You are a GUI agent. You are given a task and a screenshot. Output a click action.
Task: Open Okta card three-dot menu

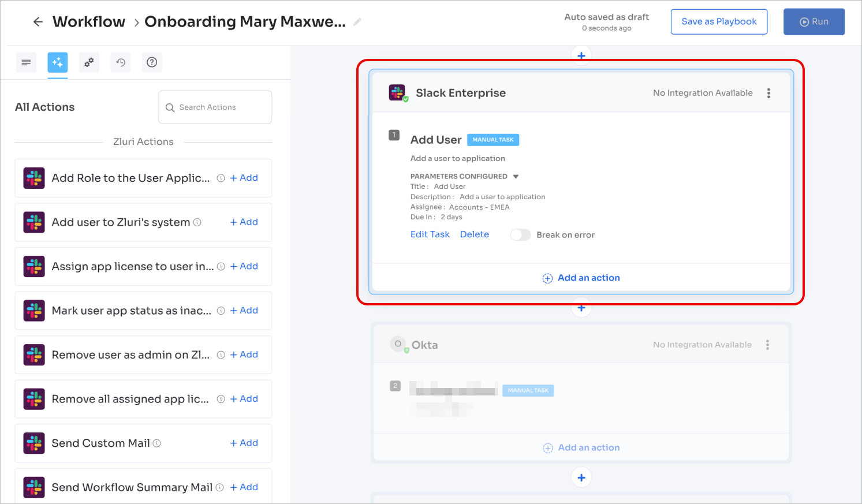coord(767,345)
